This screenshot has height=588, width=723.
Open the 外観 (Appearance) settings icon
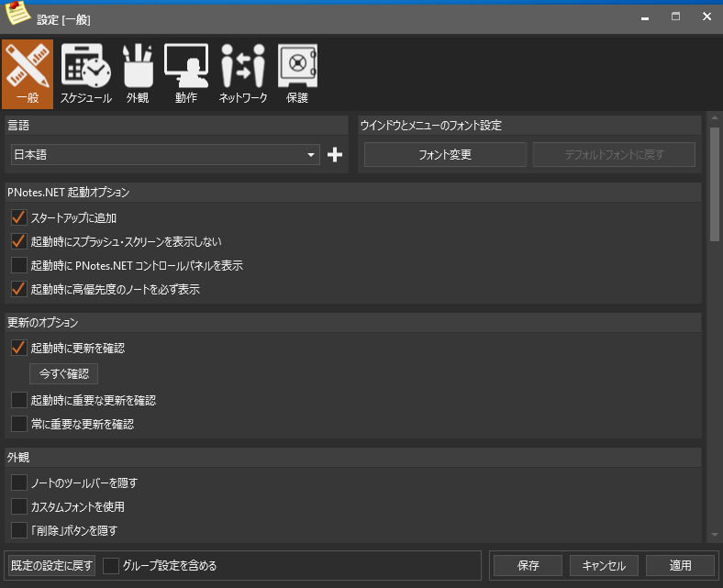tap(137, 73)
